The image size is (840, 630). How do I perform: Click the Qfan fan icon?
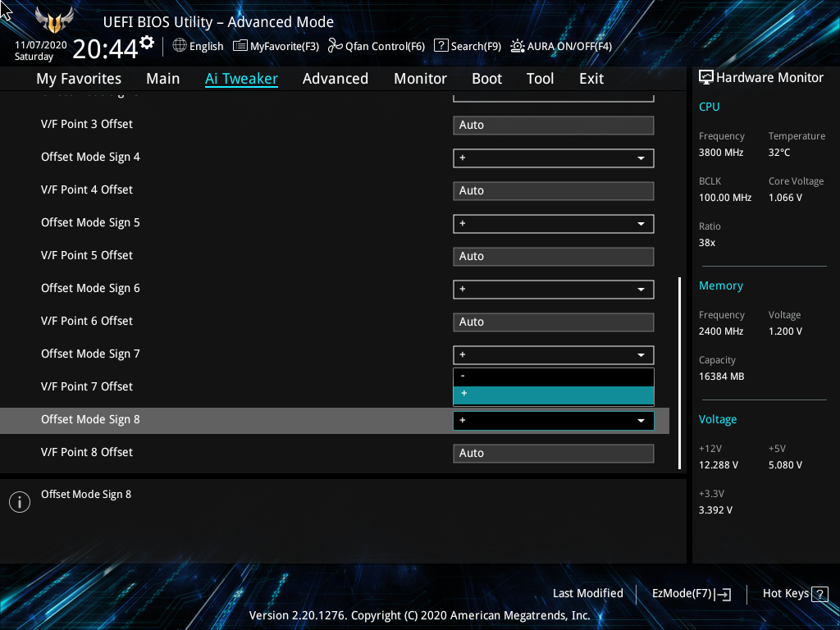point(336,46)
